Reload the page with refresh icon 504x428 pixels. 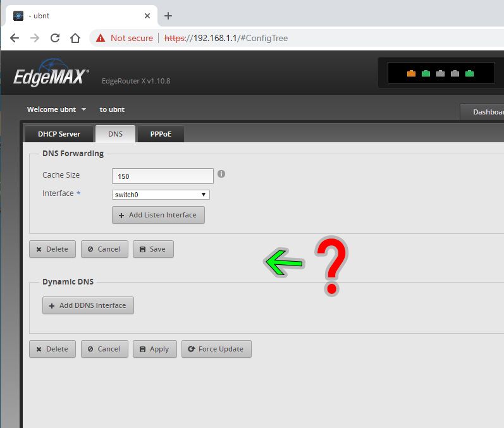pos(55,38)
